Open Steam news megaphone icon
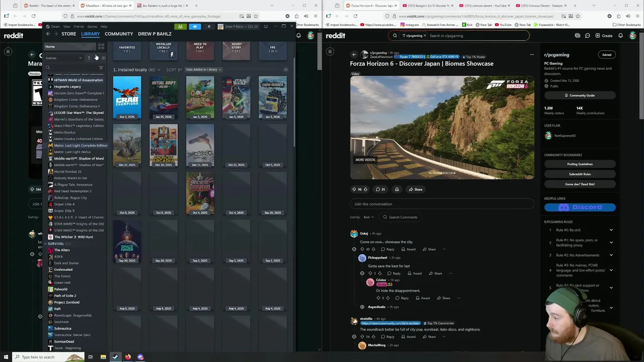This screenshot has height=362, width=644. click(195, 27)
